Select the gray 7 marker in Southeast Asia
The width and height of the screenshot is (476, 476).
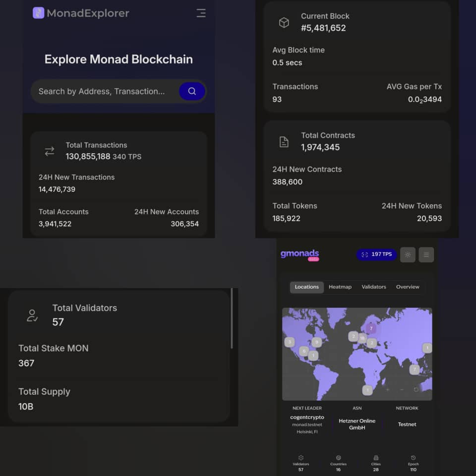pyautogui.click(x=415, y=369)
